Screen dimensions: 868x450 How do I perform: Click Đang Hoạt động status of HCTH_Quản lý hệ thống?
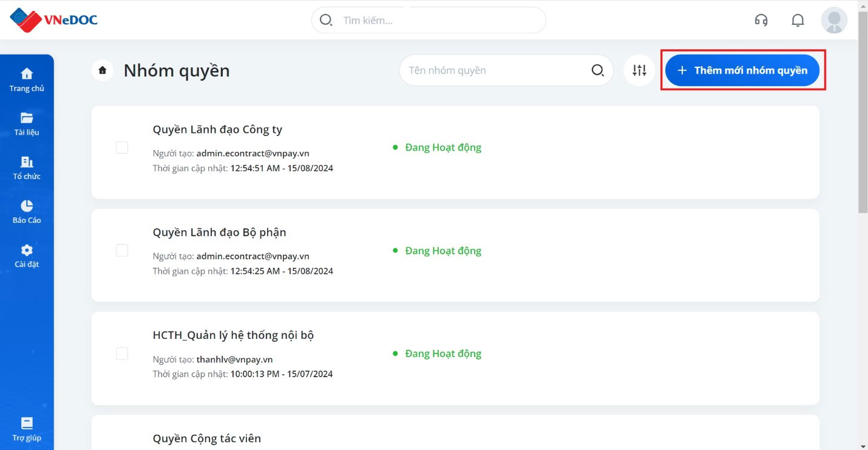tap(437, 353)
